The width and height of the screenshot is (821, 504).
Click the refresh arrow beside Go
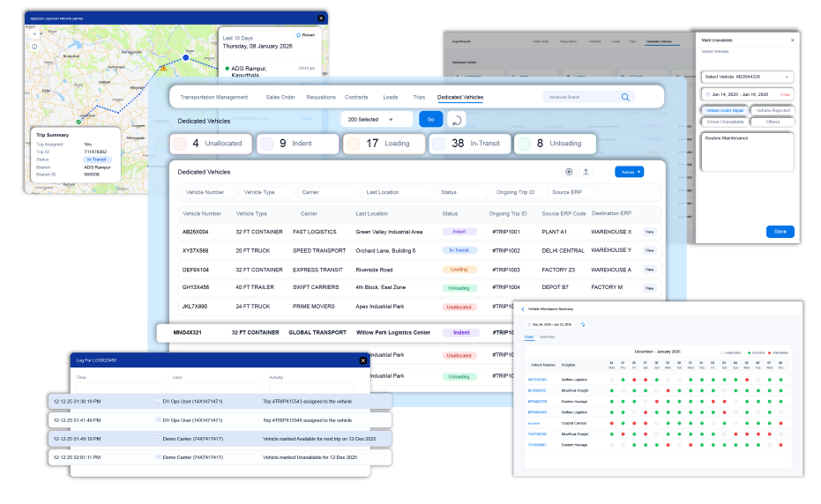coord(457,120)
